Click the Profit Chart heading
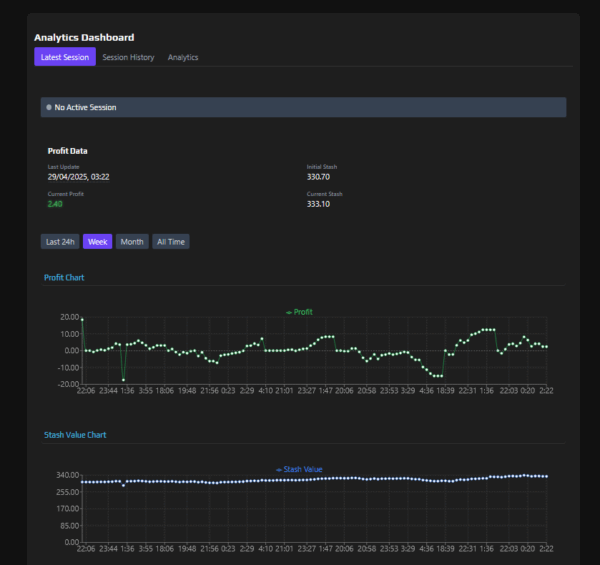This screenshot has width=600, height=565. click(x=64, y=277)
